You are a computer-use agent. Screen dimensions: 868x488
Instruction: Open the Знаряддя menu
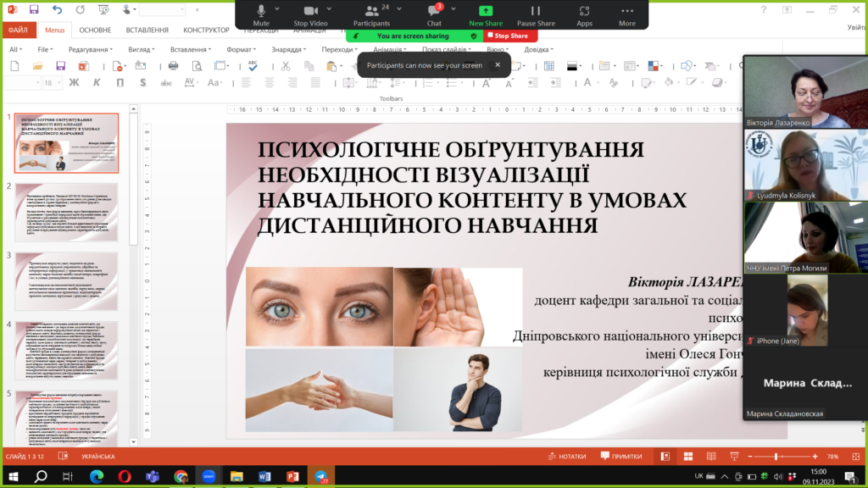[x=288, y=49]
